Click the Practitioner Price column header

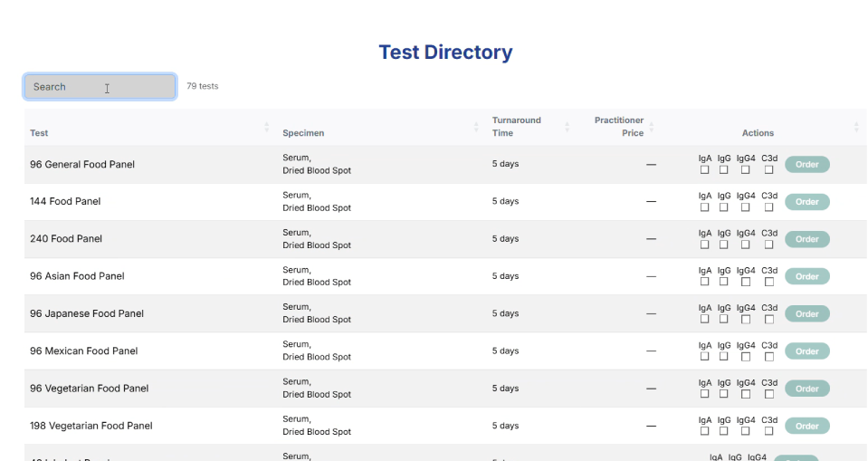[x=619, y=127]
